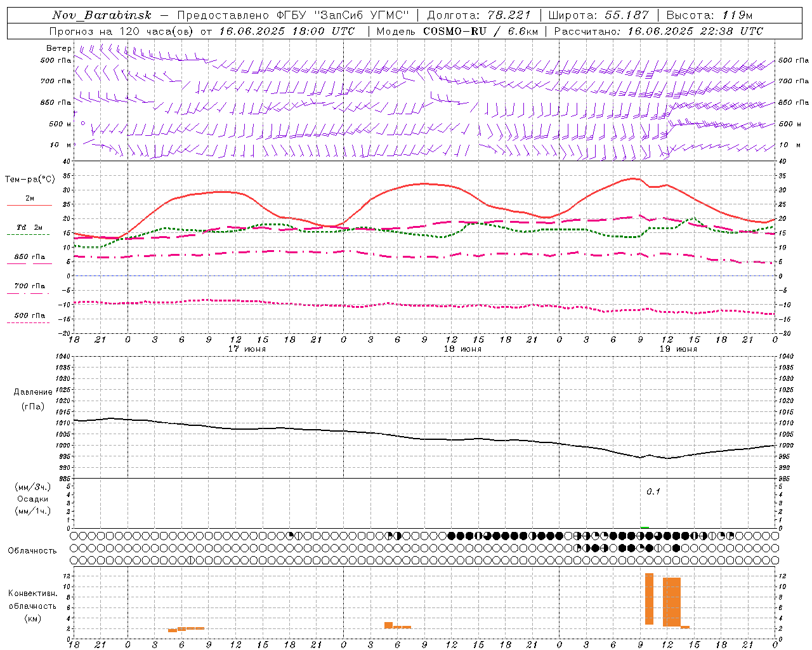Select the Давление pressure panel label
The width and height of the screenshot is (812, 650).
33,392
